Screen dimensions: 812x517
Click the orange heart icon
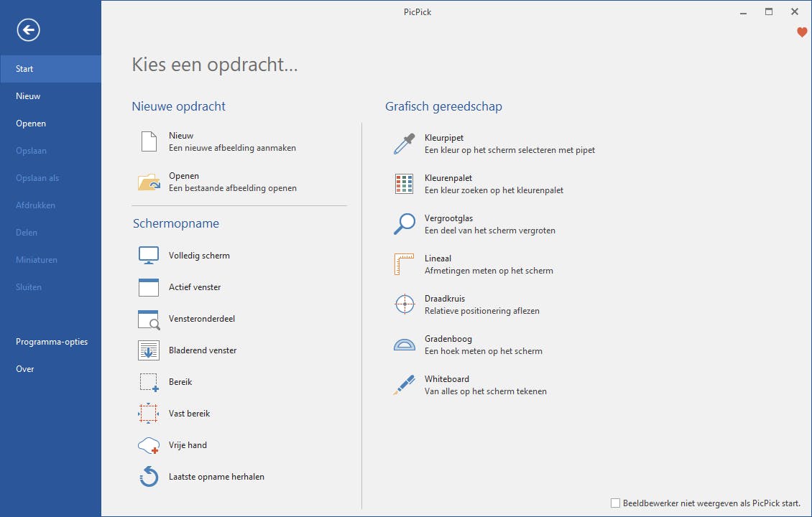802,32
